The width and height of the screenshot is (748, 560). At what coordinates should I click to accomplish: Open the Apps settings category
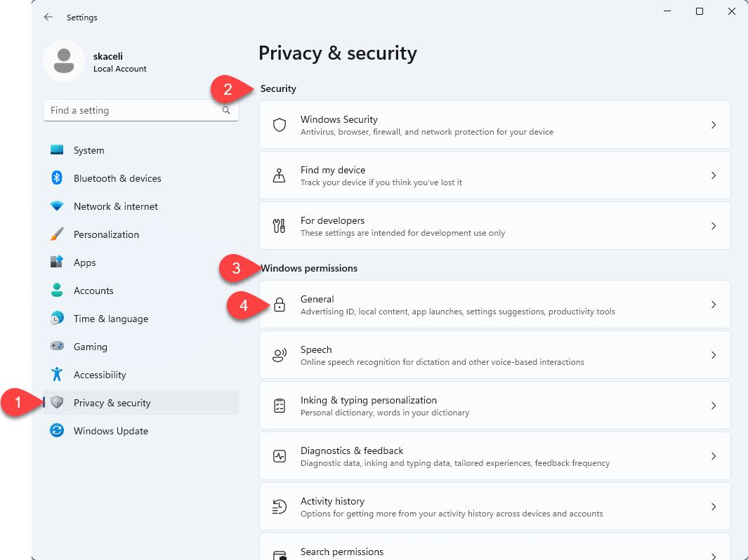141,262
